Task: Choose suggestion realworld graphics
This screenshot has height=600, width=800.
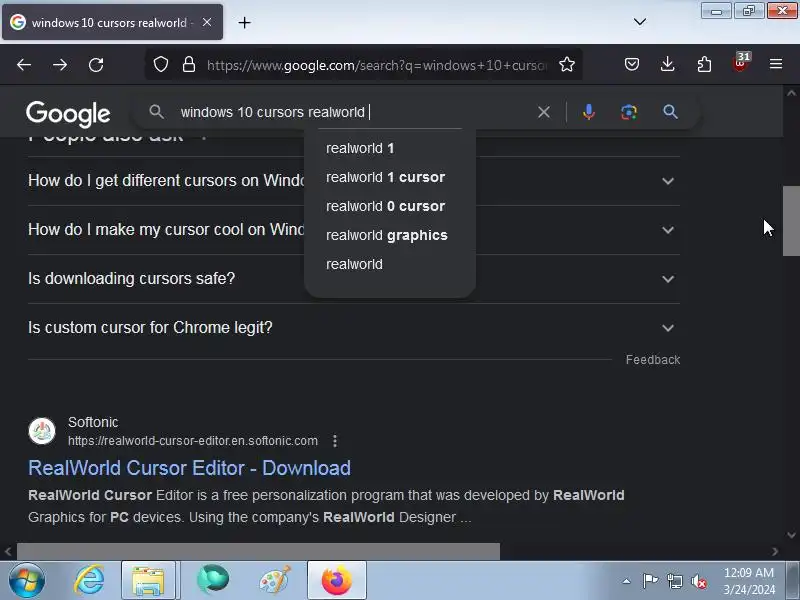Action: (387, 236)
